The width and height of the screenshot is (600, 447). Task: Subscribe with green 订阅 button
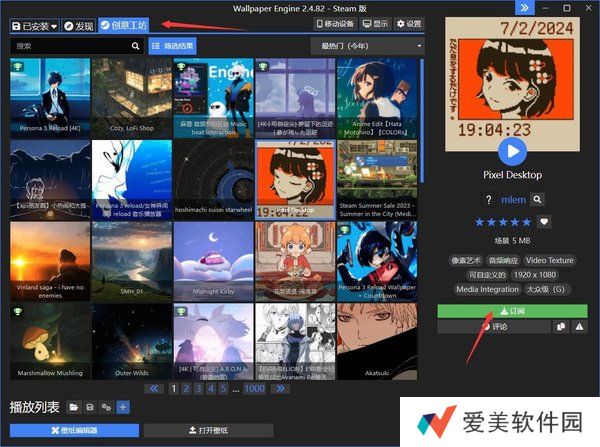pyautogui.click(x=512, y=311)
